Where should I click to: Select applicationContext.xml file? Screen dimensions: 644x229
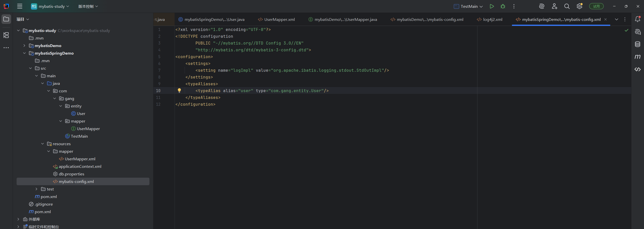point(80,166)
